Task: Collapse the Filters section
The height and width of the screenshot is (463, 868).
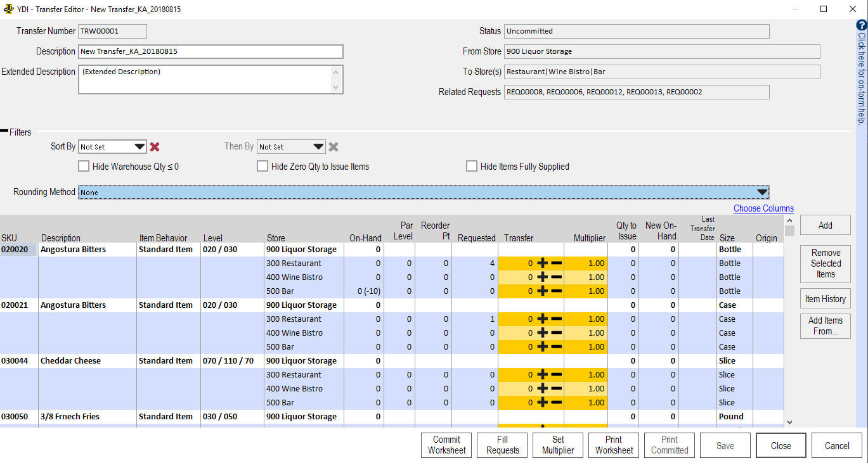Action: 4,132
